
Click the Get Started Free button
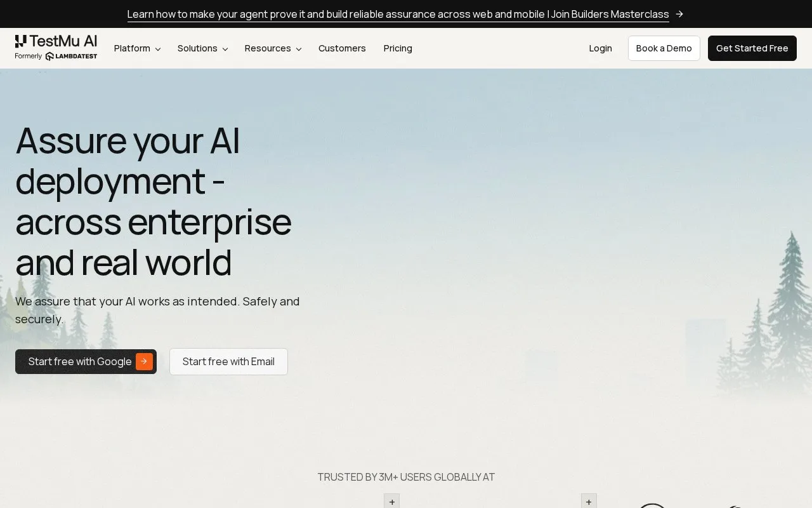[x=752, y=48]
